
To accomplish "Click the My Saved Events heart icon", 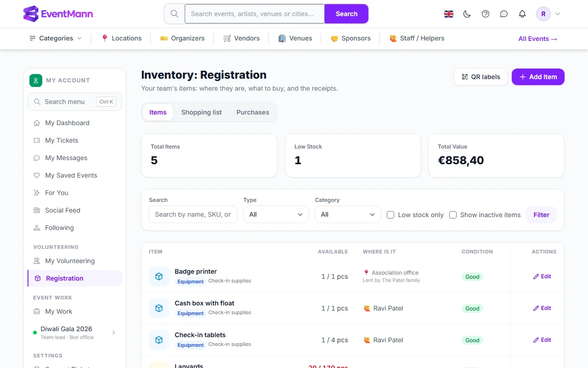I will 37,175.
